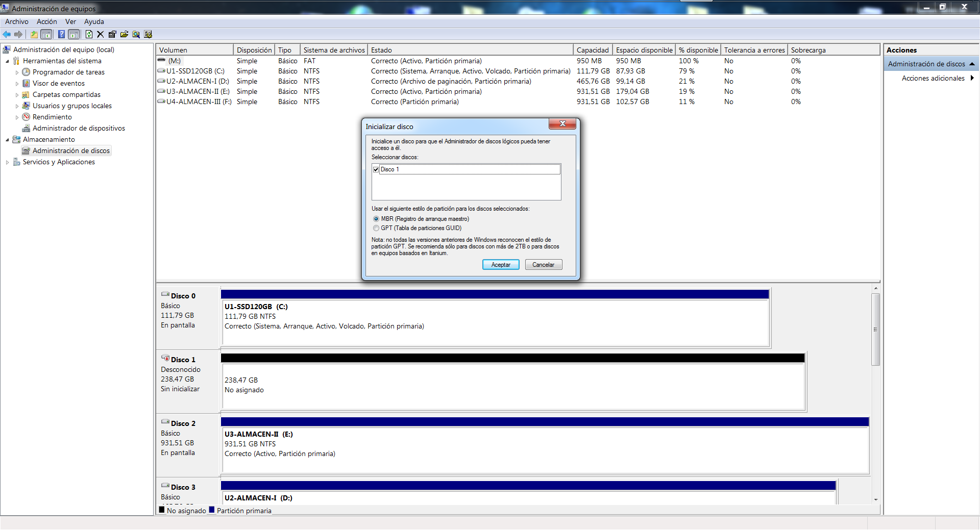Click the blue Back arrow in toolbar
The width and height of the screenshot is (980, 530).
[x=7, y=34]
